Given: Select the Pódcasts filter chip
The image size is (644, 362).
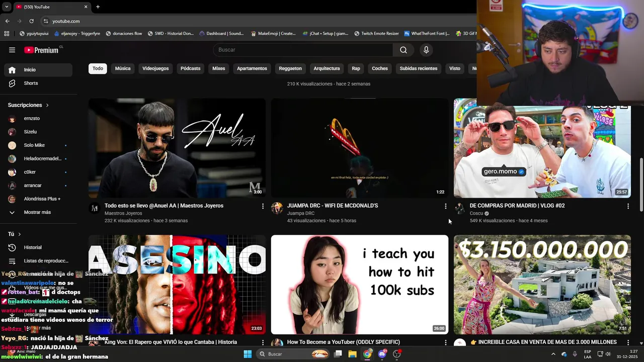Looking at the screenshot, I should (x=190, y=68).
